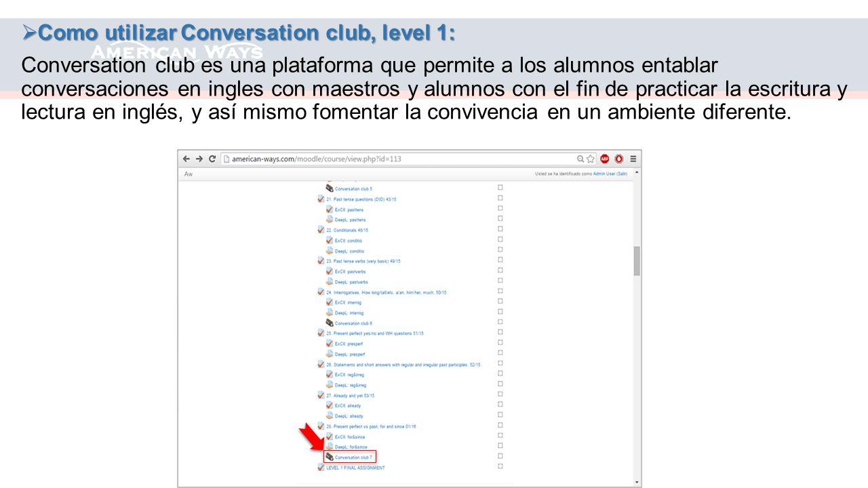Click the Aw breadcrumb link
The image size is (868, 488).
pos(189,174)
